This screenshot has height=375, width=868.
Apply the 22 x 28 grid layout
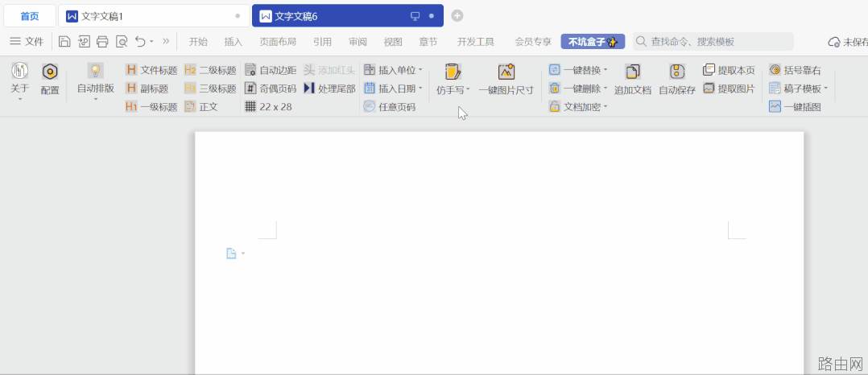tap(268, 107)
